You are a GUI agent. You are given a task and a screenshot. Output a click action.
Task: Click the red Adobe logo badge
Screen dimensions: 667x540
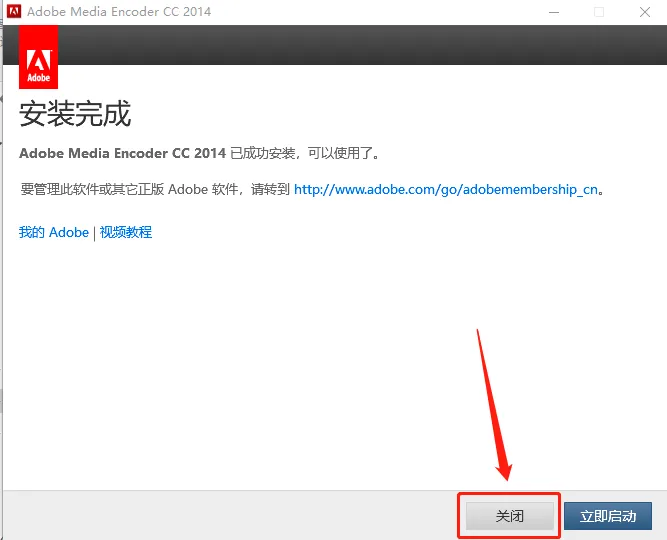pyautogui.click(x=38, y=57)
